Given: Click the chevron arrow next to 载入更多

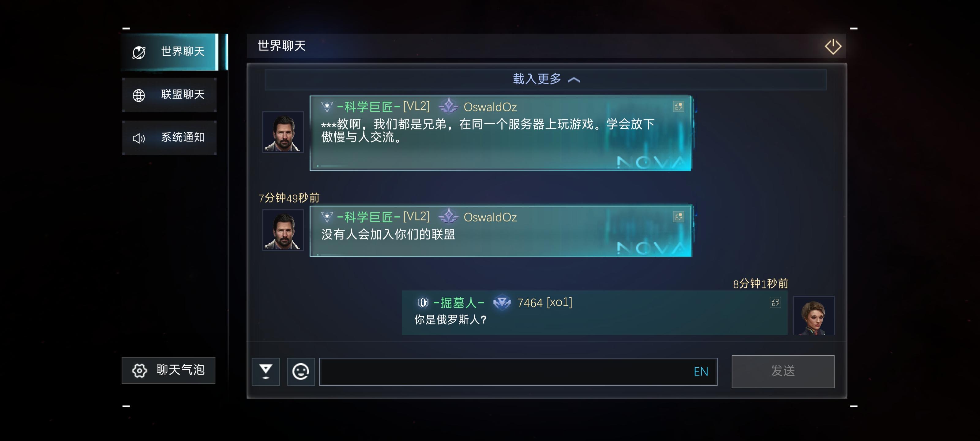Looking at the screenshot, I should 574,80.
